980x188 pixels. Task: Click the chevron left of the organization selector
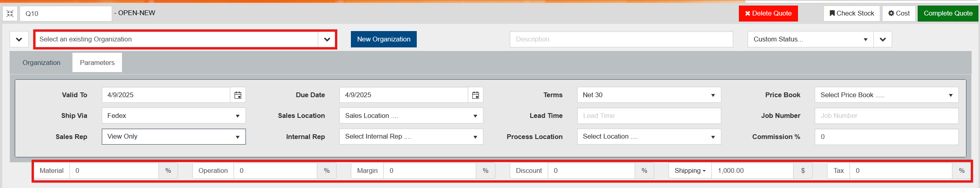(x=19, y=39)
